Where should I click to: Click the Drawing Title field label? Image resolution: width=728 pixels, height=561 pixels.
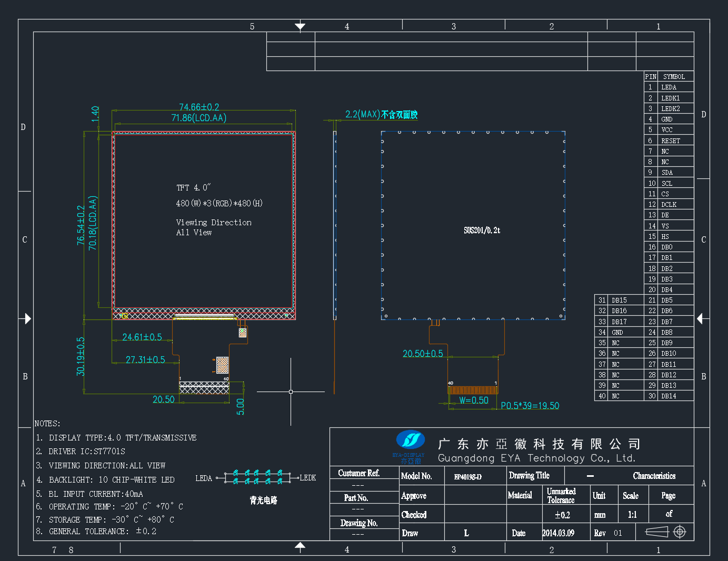[529, 475]
